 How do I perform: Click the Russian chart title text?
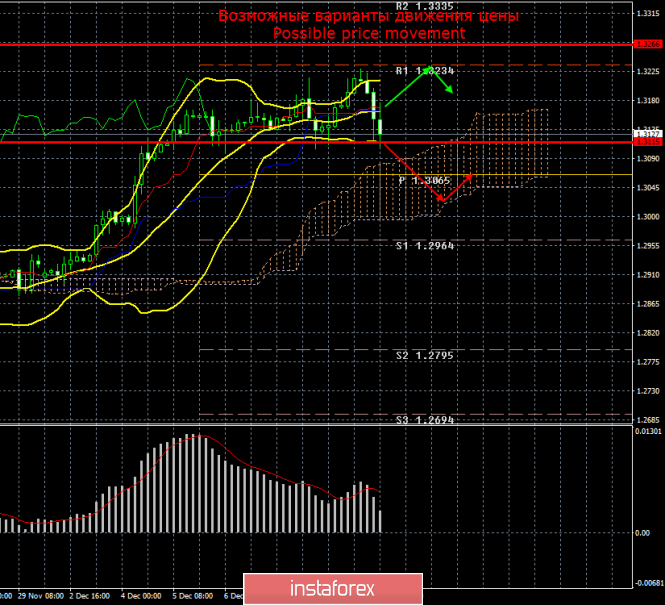[369, 17]
